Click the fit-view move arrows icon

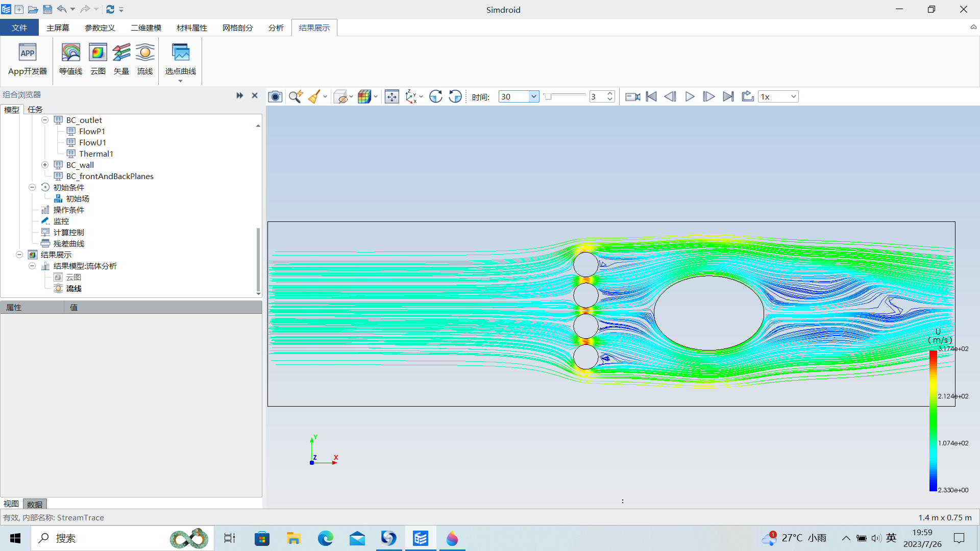coord(392,96)
